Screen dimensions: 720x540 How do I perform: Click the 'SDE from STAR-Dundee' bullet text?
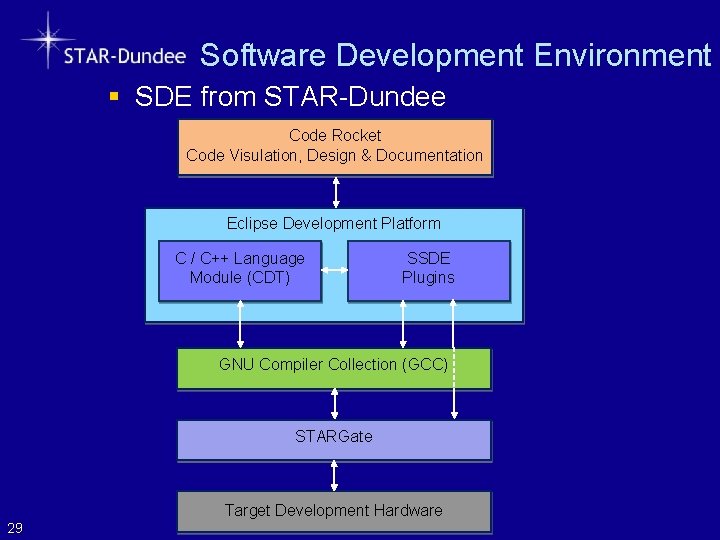[x=290, y=96]
